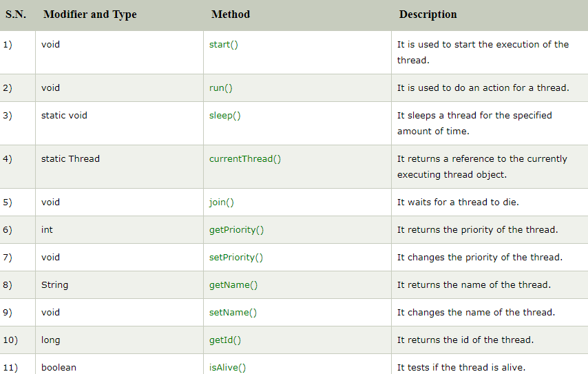The height and width of the screenshot is (374, 588).
Task: Open the start() method link
Action: [x=224, y=45]
